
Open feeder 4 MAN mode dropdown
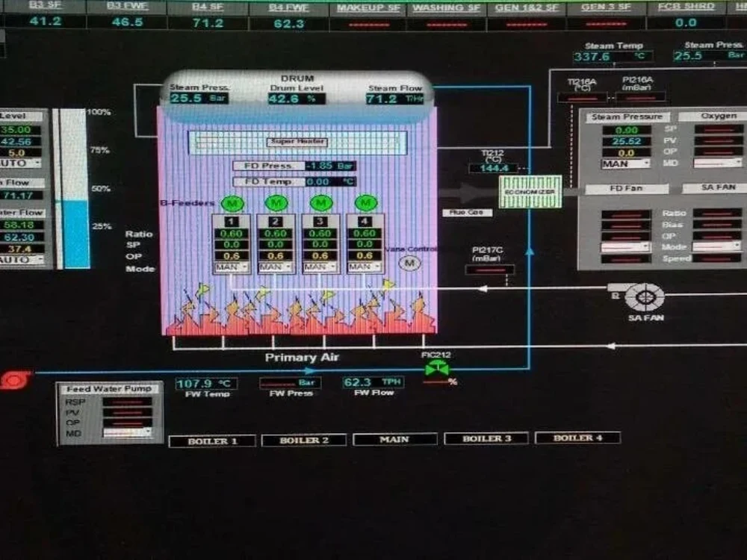(x=365, y=267)
